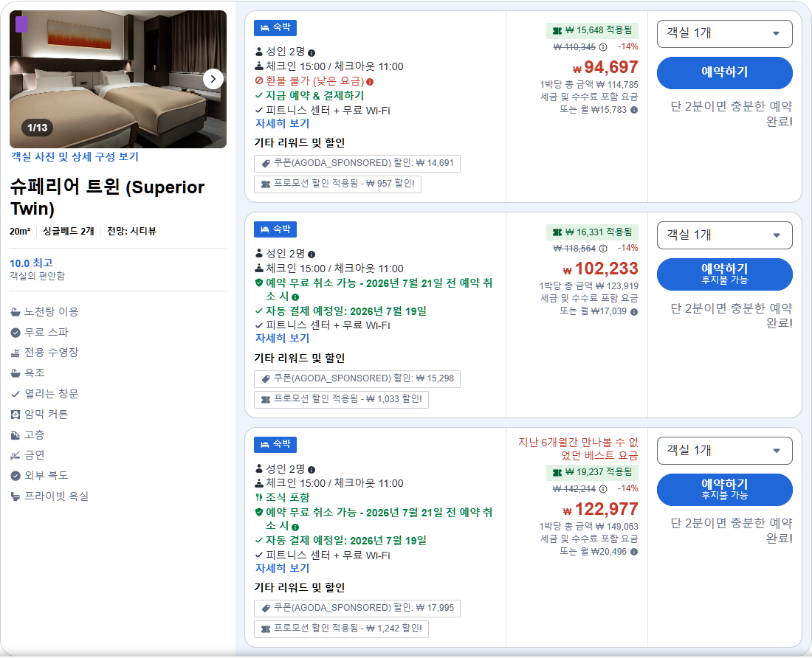Click 예약하기 button for breakfast-included rate
Viewport: 812px width, 658px height.
pyautogui.click(x=724, y=489)
